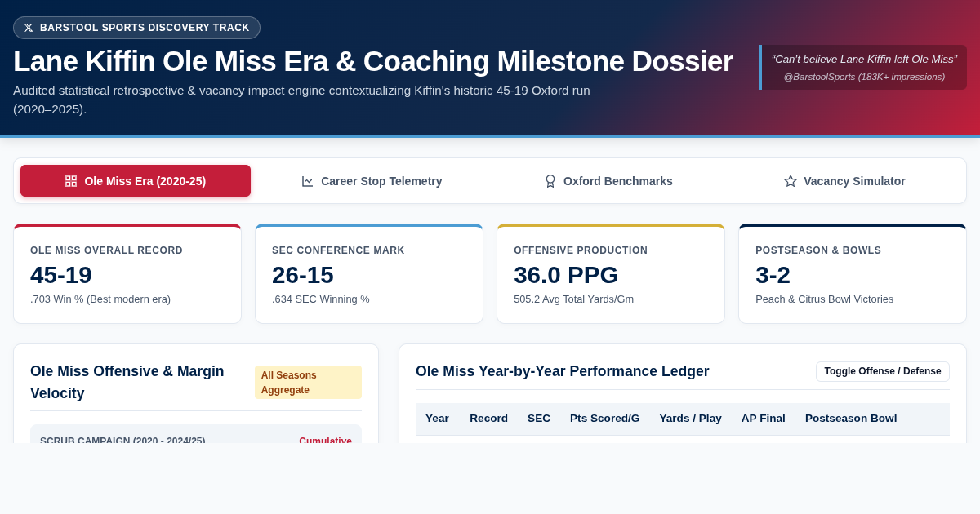Click the SEC column header
The width and height of the screenshot is (980, 514).
click(x=539, y=419)
